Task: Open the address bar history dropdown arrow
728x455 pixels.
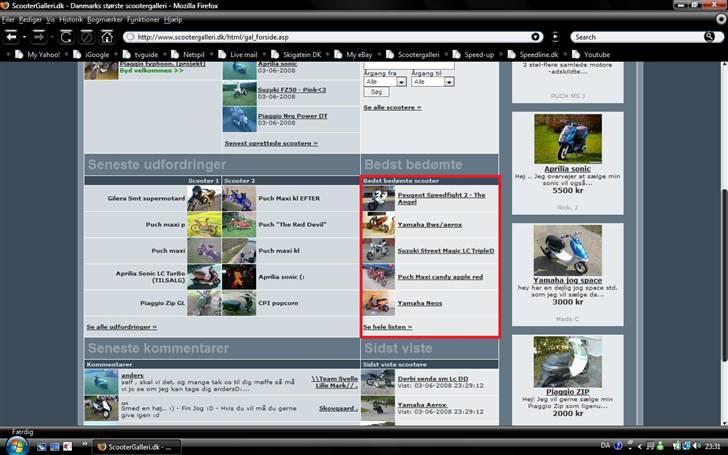Action: [x=536, y=37]
